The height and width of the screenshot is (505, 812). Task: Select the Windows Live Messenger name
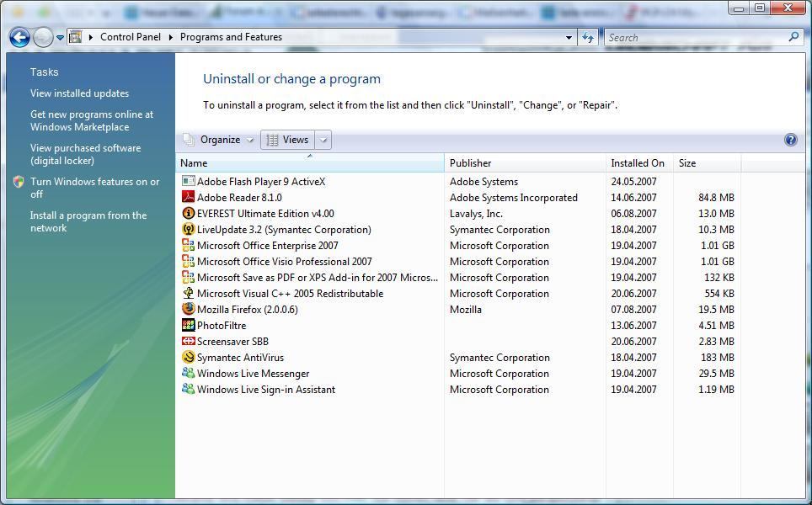coord(253,374)
